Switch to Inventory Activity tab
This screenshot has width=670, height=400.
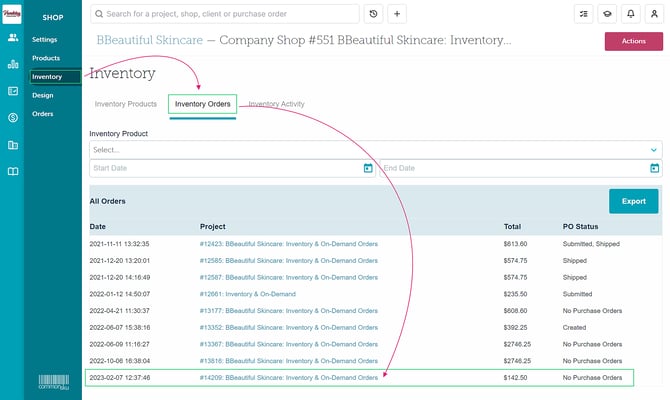pos(276,104)
